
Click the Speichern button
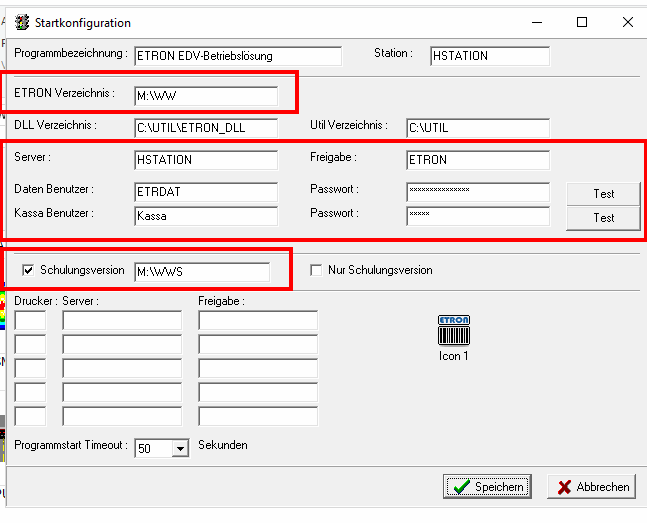point(488,487)
